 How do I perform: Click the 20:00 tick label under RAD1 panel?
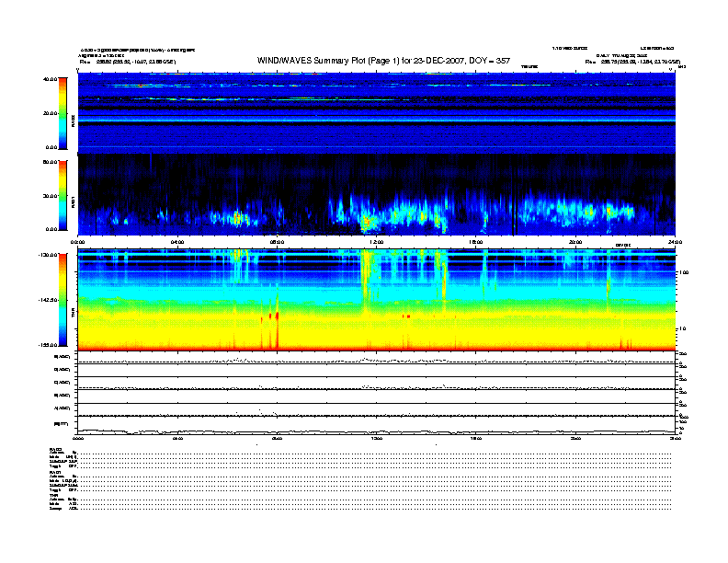pyautogui.click(x=575, y=242)
